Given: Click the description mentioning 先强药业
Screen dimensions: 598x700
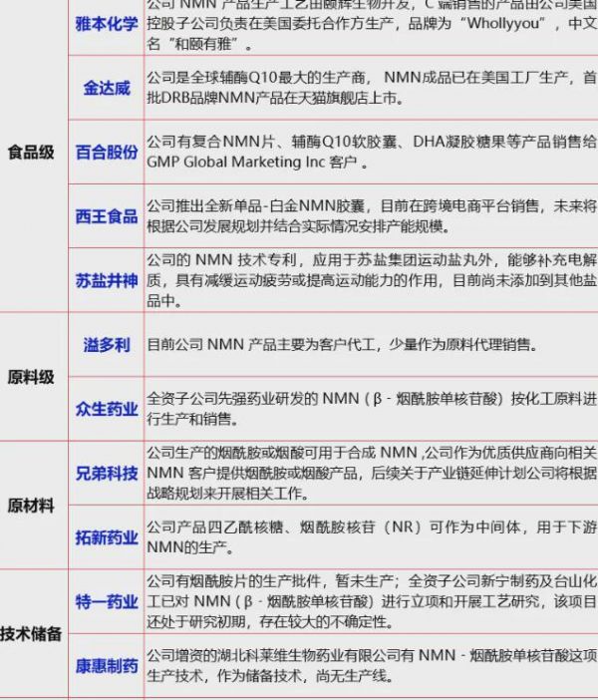Looking at the screenshot, I should point(372,409).
